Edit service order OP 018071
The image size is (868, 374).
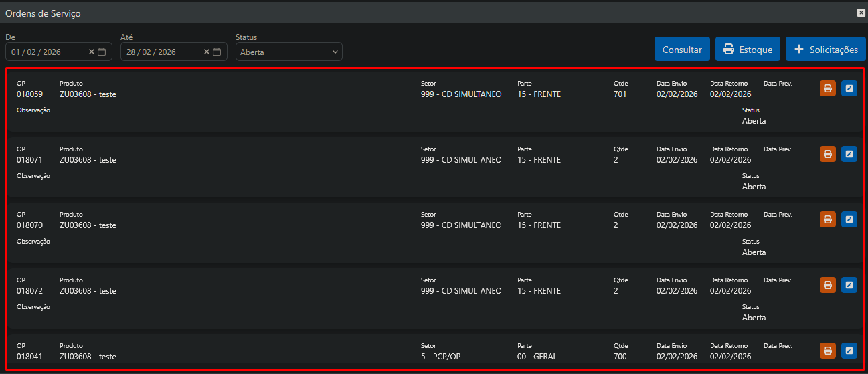(849, 154)
